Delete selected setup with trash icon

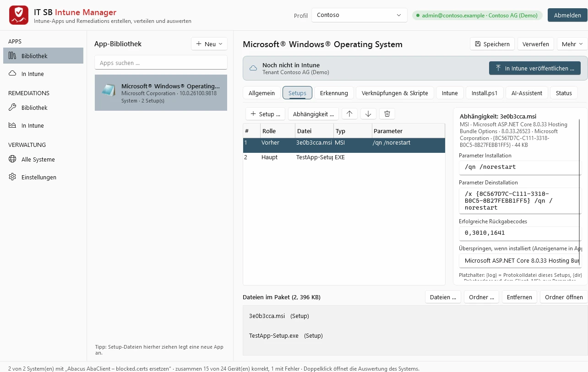tap(387, 114)
